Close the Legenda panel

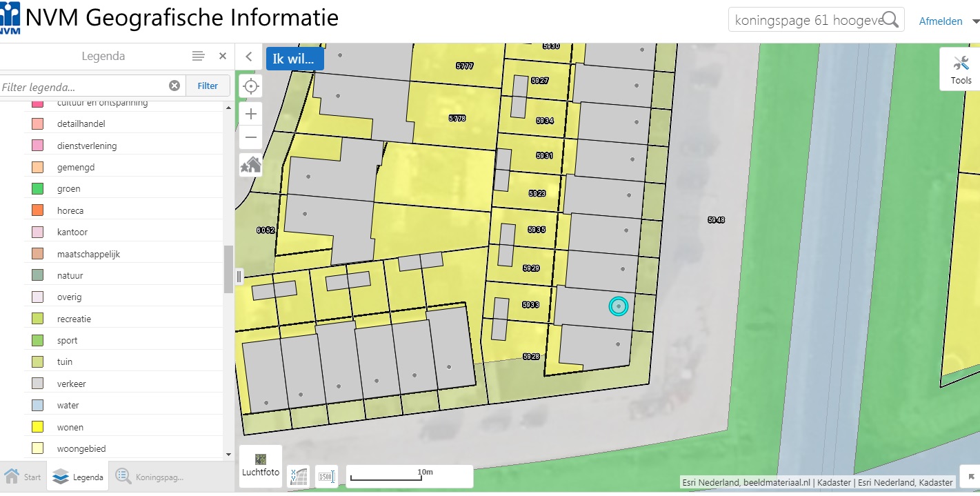223,57
